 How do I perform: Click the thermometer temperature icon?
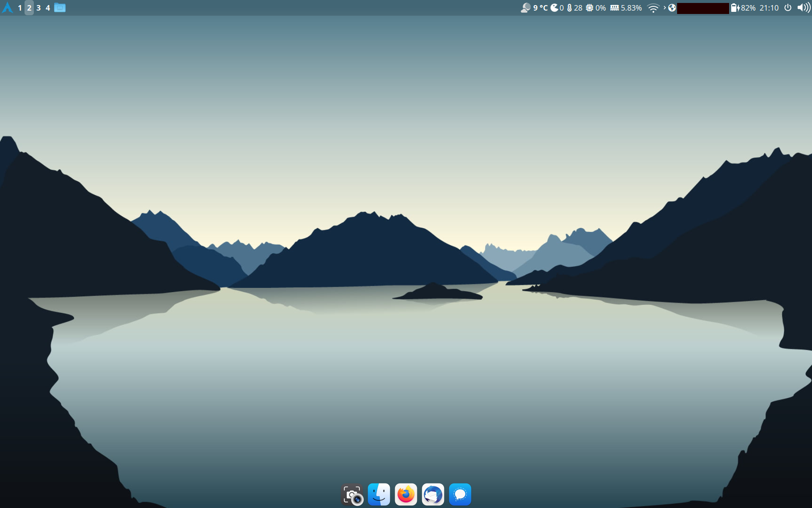[569, 8]
